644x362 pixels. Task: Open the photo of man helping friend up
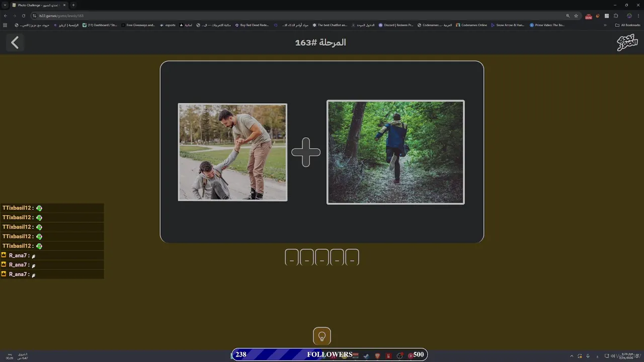point(232,152)
